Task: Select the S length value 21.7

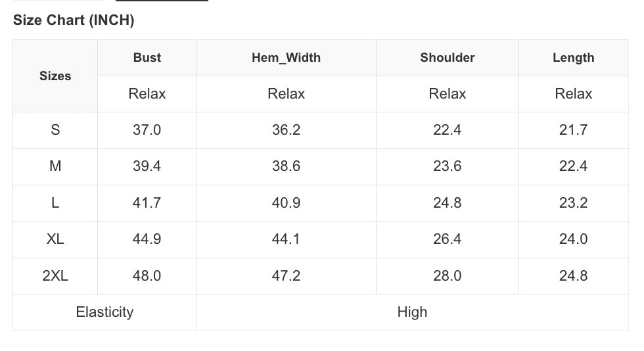Action: [x=573, y=130]
